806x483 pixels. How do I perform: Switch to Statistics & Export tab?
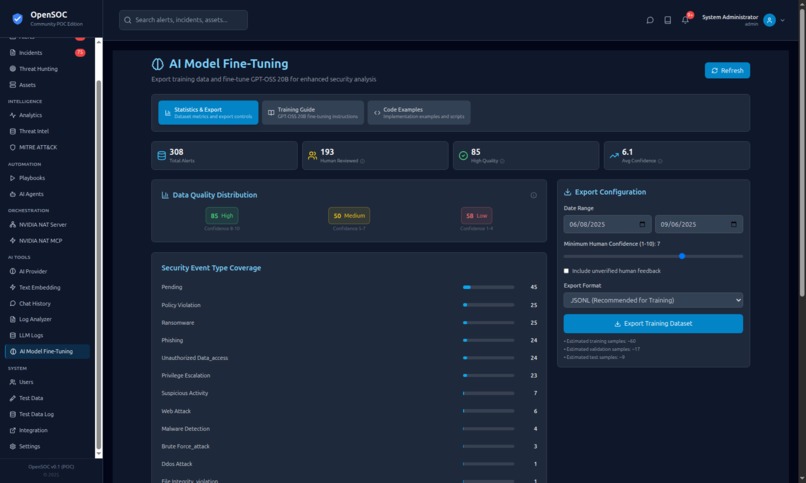coord(208,113)
